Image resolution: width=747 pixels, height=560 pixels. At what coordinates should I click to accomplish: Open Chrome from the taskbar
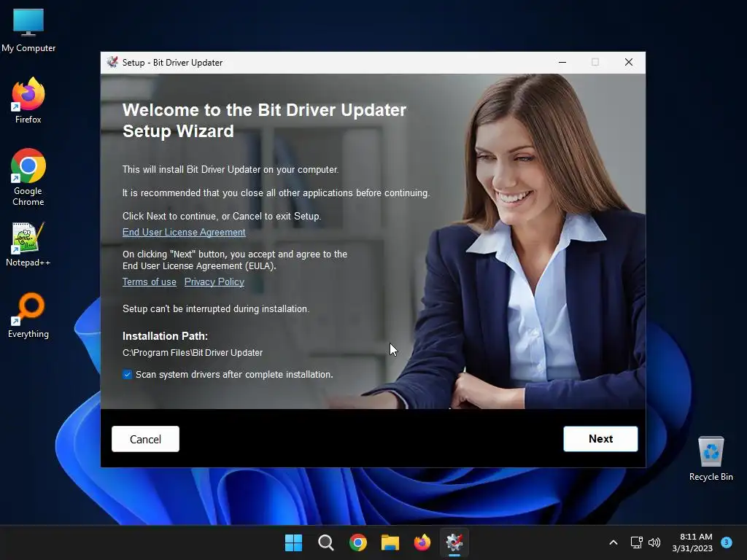(x=357, y=542)
